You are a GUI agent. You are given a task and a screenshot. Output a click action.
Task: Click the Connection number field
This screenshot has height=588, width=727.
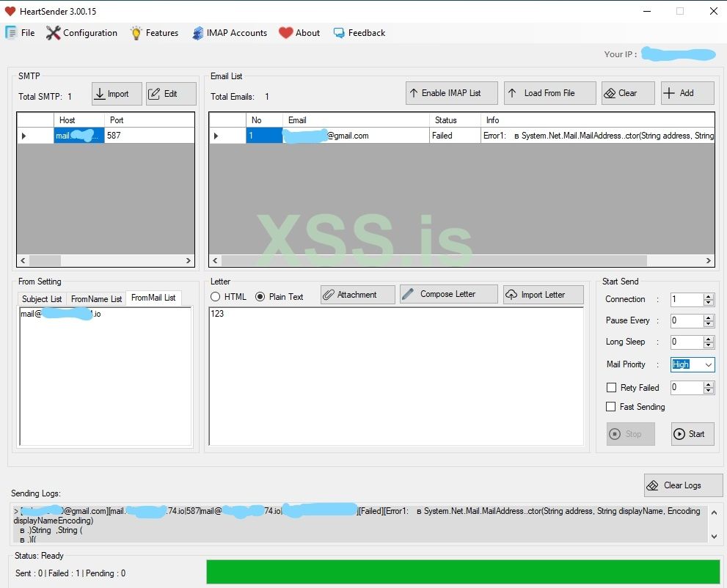pos(687,299)
